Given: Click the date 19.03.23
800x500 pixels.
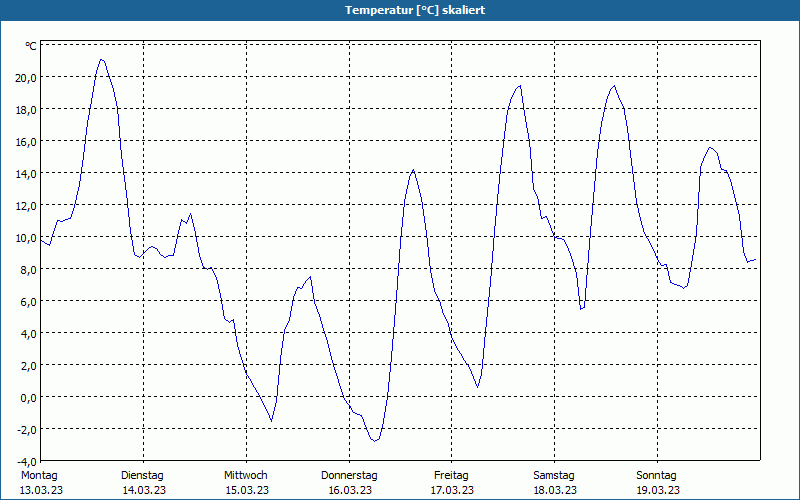Looking at the screenshot, I should tap(658, 490).
